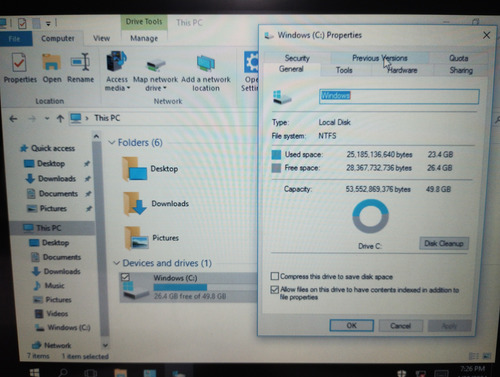Click the Drive C usage donut chart
Image resolution: width=500 pixels, height=377 pixels.
370,217
